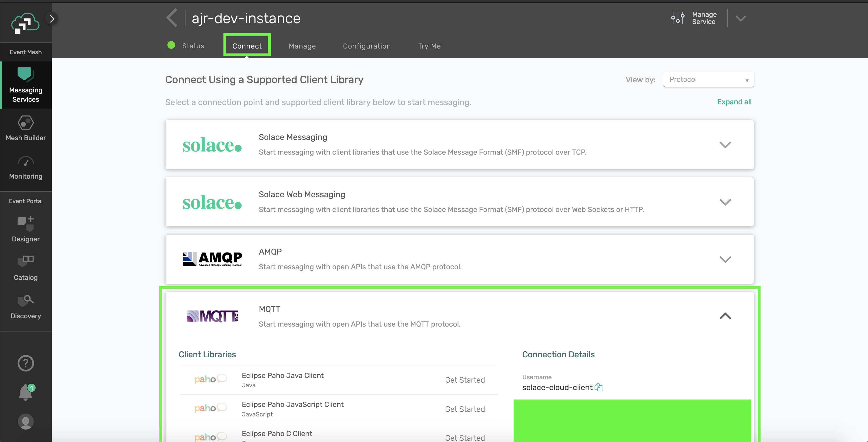Expand the Solace Messaging section
Screen dimensions: 868x442
pyautogui.click(x=725, y=145)
